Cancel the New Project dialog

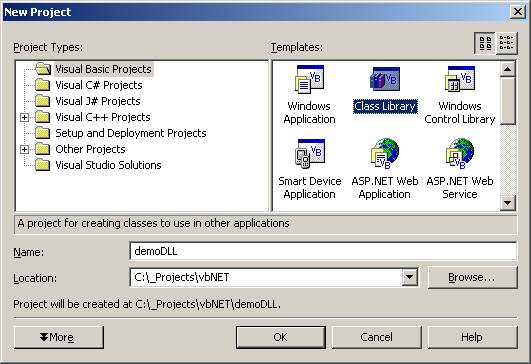pos(377,337)
